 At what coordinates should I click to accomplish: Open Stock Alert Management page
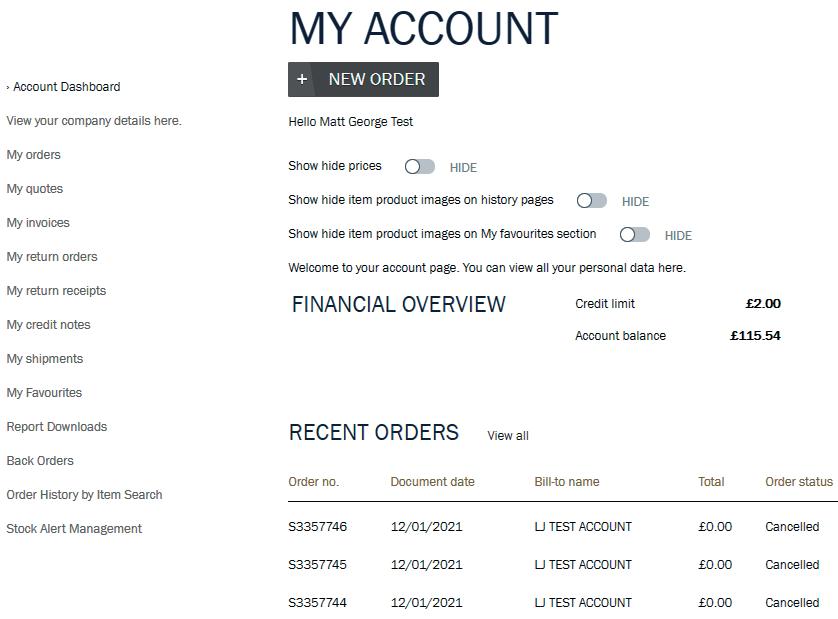coord(74,529)
